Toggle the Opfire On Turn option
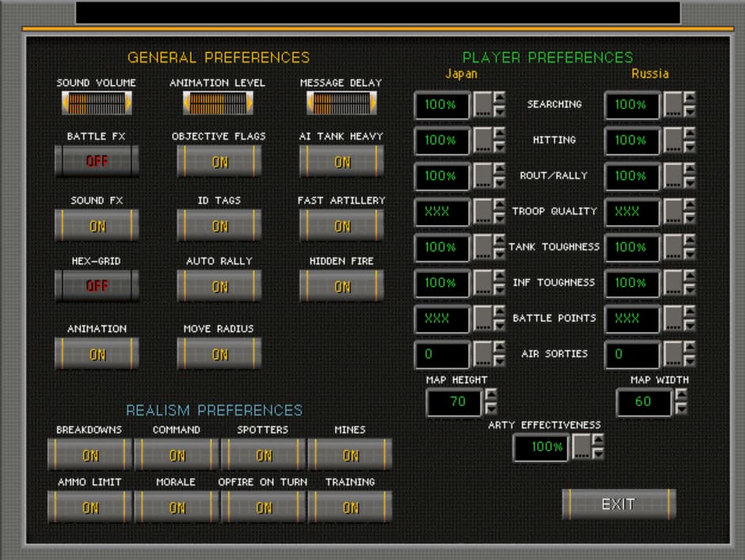The image size is (745, 560). (263, 508)
